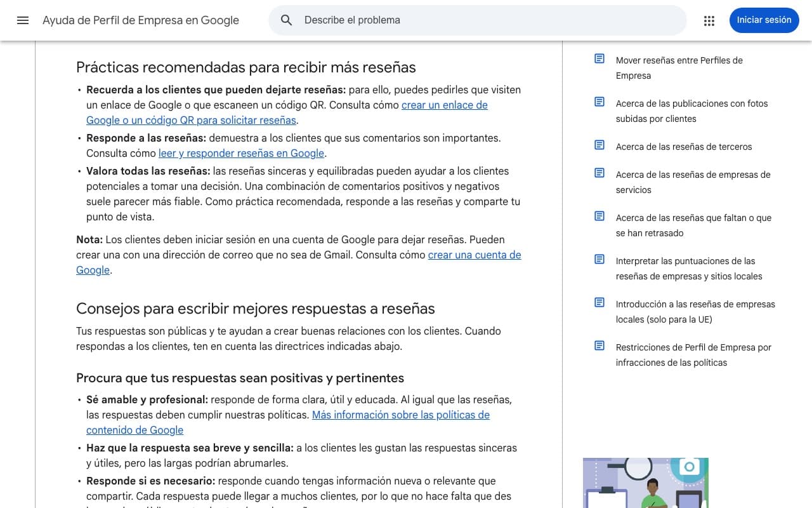Click bold text Haz que la respuesta sea breve

[x=190, y=448]
